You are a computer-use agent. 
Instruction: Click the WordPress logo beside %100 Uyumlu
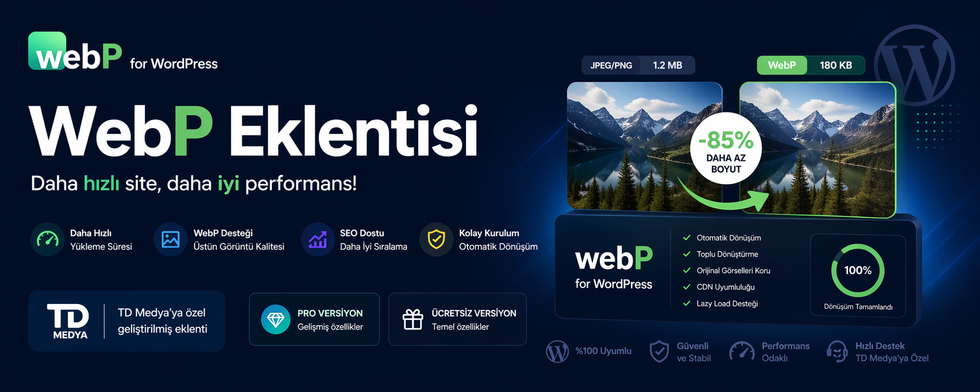pyautogui.click(x=557, y=351)
